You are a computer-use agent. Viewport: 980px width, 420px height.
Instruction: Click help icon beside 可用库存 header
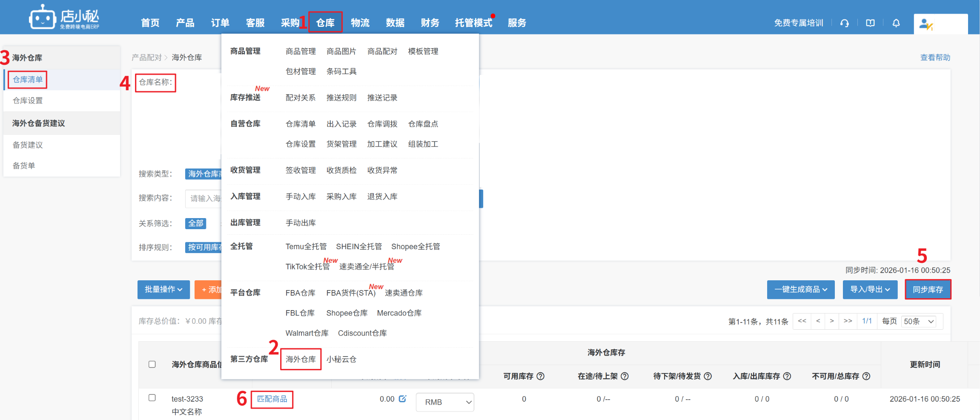pos(541,376)
